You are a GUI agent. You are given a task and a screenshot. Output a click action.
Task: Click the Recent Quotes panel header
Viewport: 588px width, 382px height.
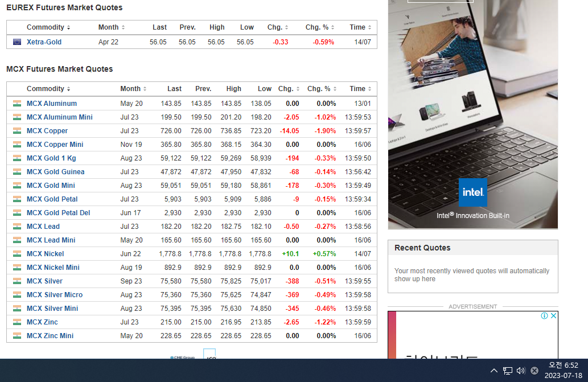pyautogui.click(x=473, y=248)
